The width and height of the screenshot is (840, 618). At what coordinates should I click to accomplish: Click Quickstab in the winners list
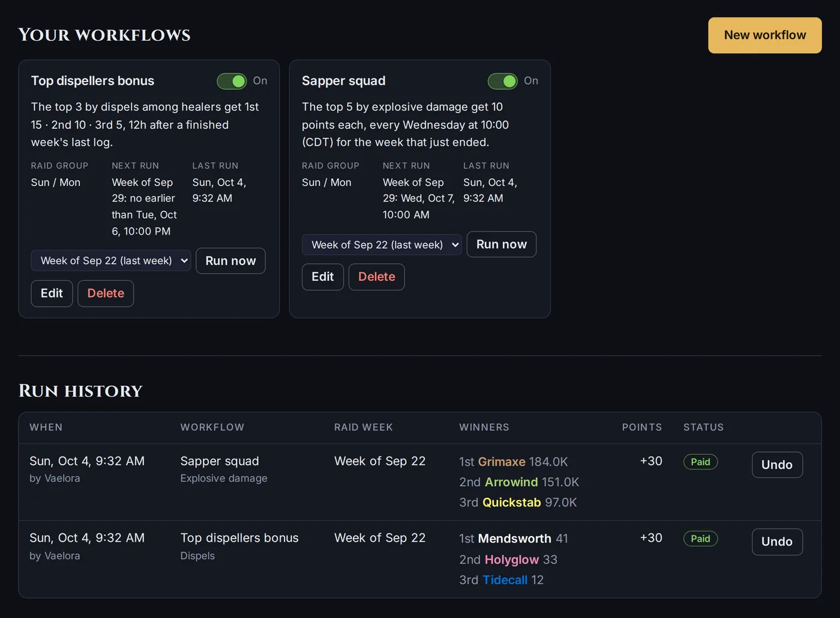512,503
